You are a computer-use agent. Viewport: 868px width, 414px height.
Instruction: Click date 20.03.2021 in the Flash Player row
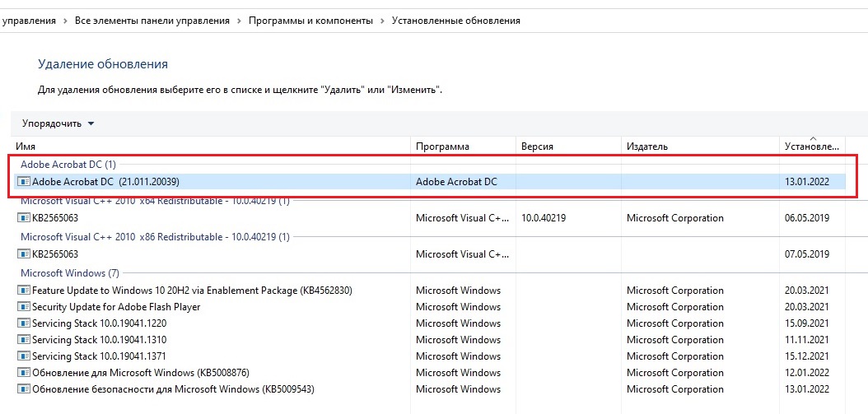807,307
